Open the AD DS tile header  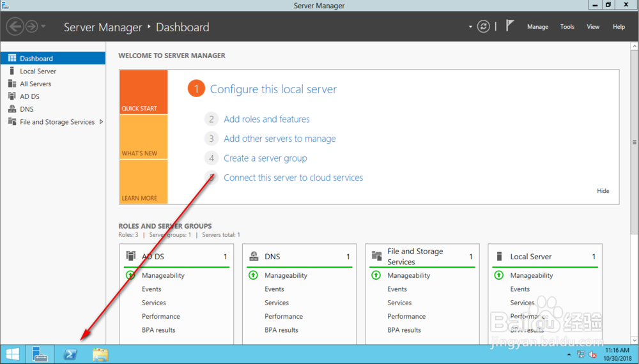click(176, 256)
